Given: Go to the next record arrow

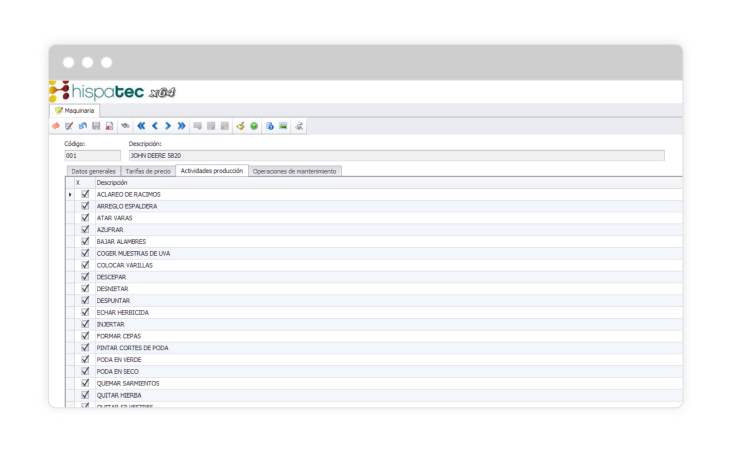Looking at the screenshot, I should (168, 126).
